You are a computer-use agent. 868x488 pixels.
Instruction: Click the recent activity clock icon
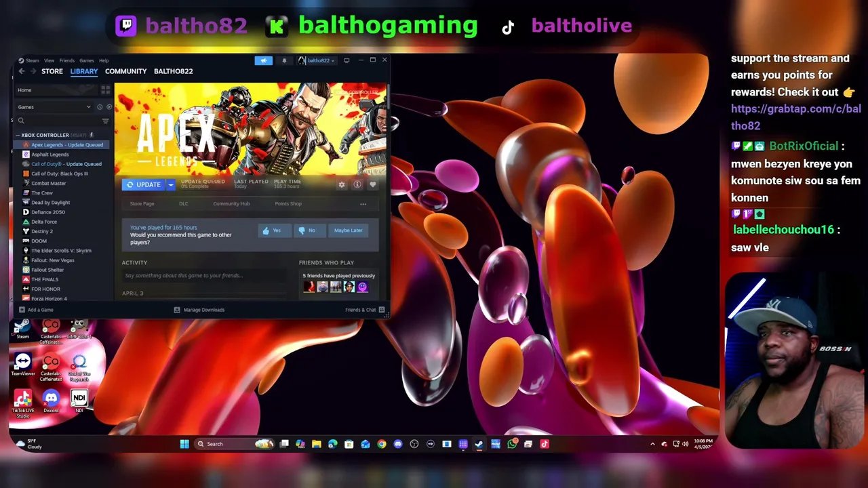(100, 107)
